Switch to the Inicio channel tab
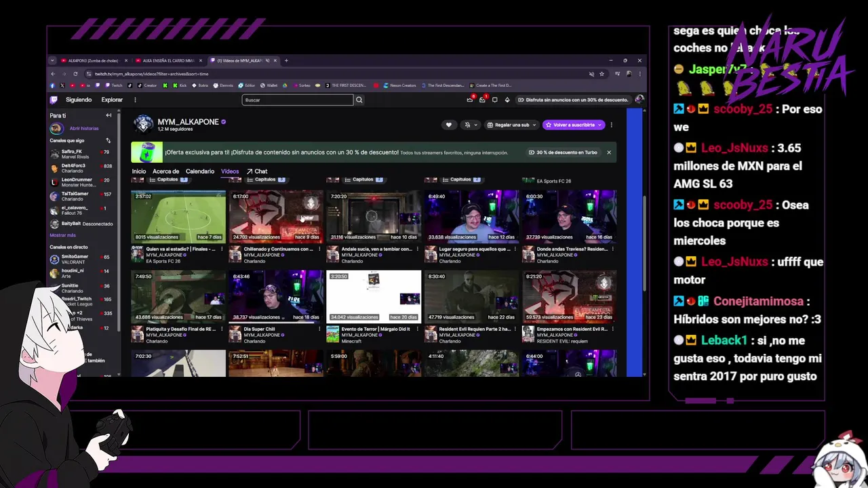868x488 pixels. tap(139, 171)
